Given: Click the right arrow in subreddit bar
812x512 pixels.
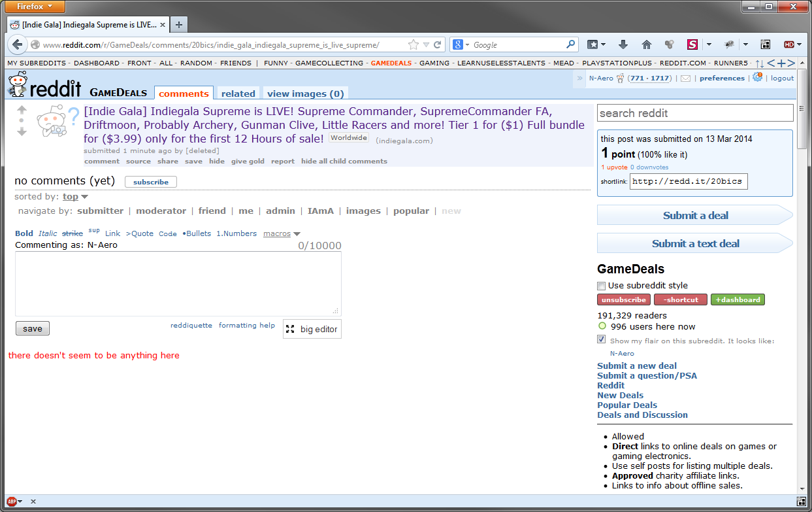Looking at the screenshot, I should pos(791,63).
